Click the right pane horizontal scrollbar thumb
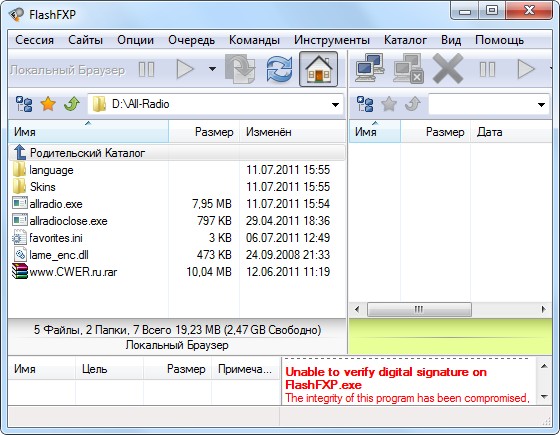 click(419, 309)
